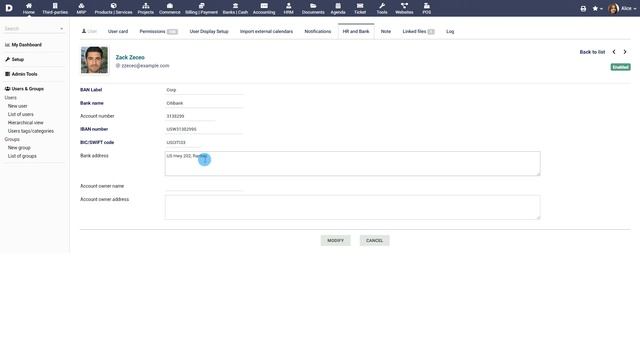
Task: Open the Home module icon
Action: click(x=29, y=8)
